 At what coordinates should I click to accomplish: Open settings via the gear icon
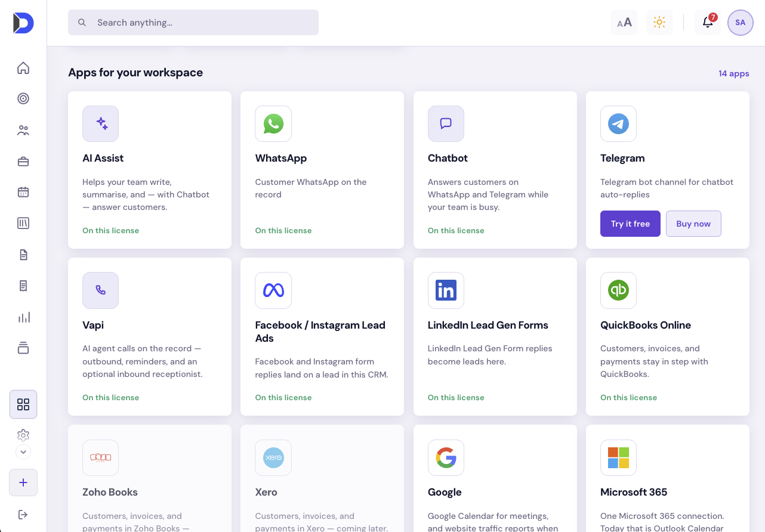pyautogui.click(x=23, y=435)
